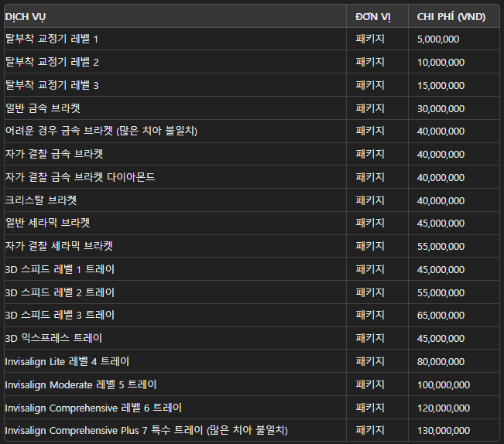Click '패키지' in the 다이아몬드 row
This screenshot has height=444, width=504.
tap(370, 177)
